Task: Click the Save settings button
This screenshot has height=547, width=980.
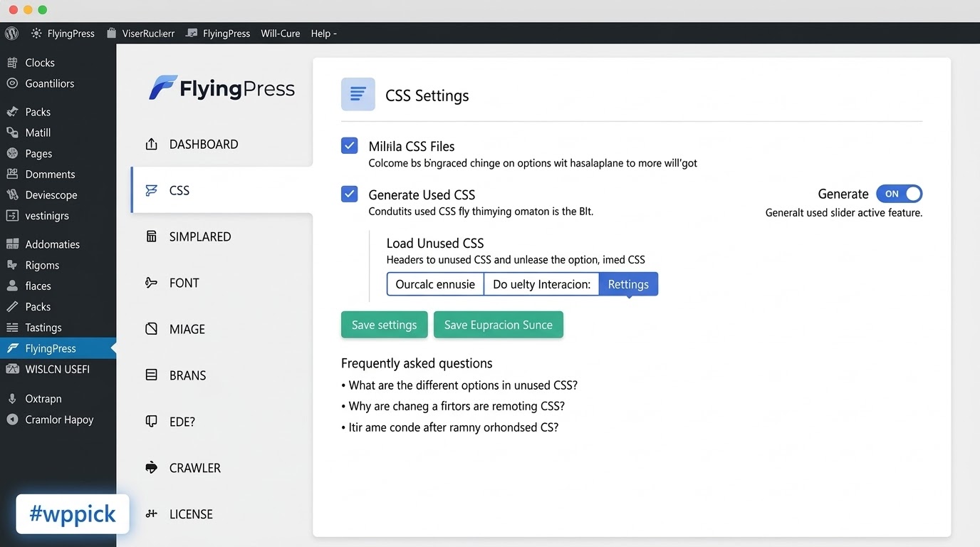Action: pyautogui.click(x=385, y=325)
